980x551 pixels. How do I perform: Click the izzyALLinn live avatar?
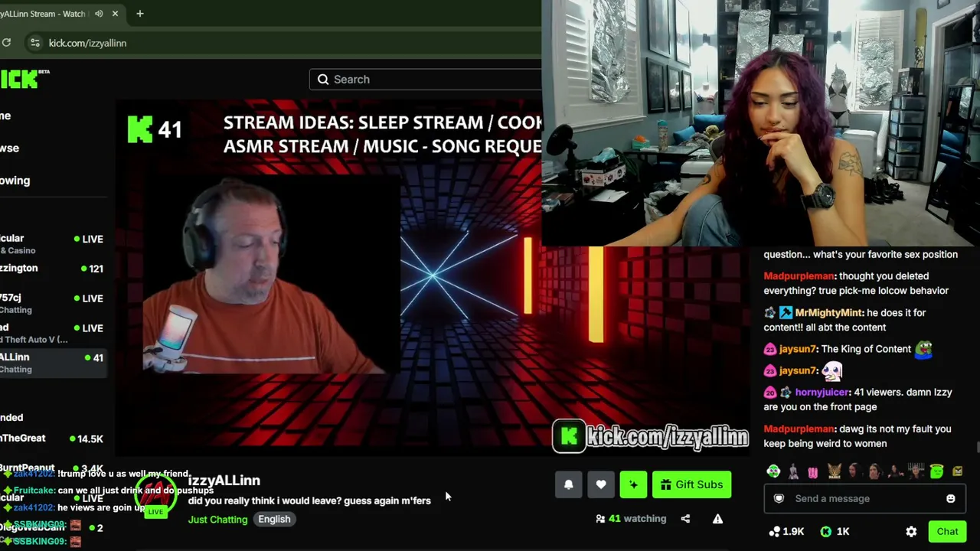pyautogui.click(x=156, y=494)
